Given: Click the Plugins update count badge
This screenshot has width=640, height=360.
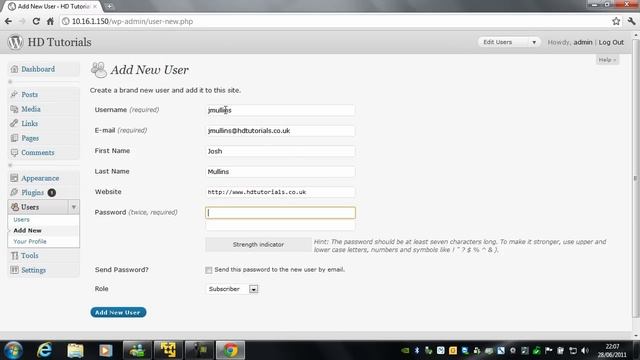Looking at the screenshot, I should (x=52, y=193).
